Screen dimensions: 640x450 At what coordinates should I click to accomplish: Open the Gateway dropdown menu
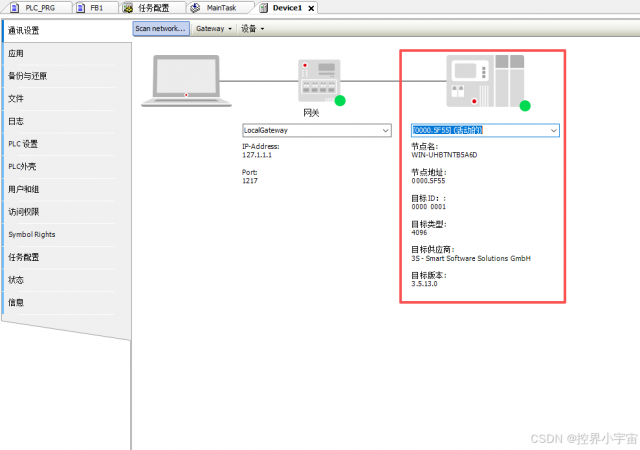tap(214, 28)
